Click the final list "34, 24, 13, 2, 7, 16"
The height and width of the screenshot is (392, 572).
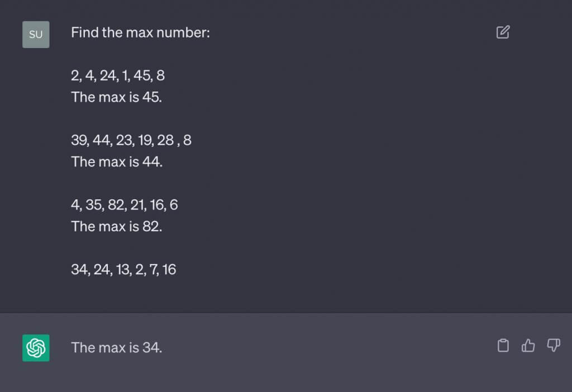coord(123,270)
